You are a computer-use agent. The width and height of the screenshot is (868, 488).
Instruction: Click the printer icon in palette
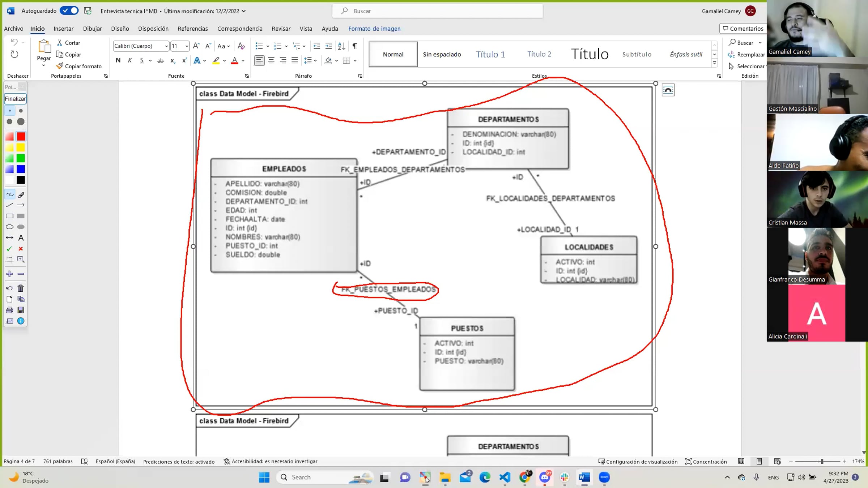pyautogui.click(x=9, y=310)
